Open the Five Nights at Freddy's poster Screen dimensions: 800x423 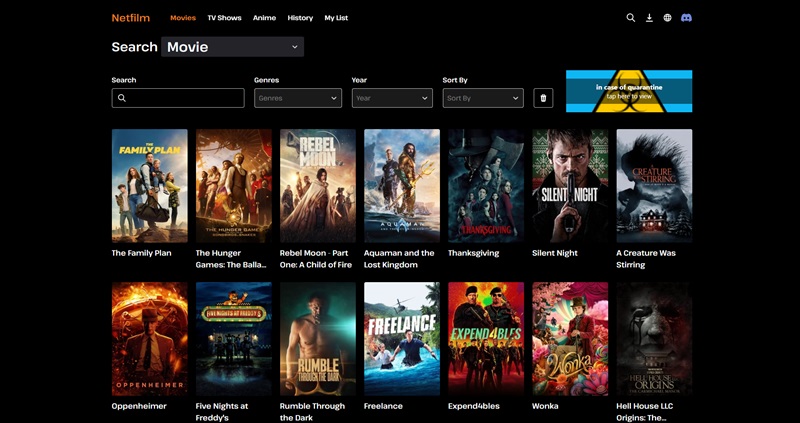[x=234, y=339]
